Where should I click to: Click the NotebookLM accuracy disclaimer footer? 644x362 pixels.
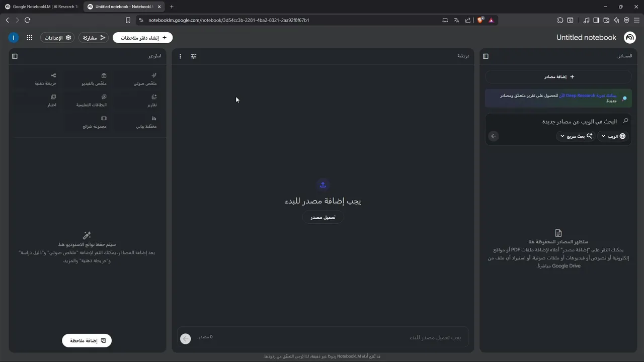(322, 356)
